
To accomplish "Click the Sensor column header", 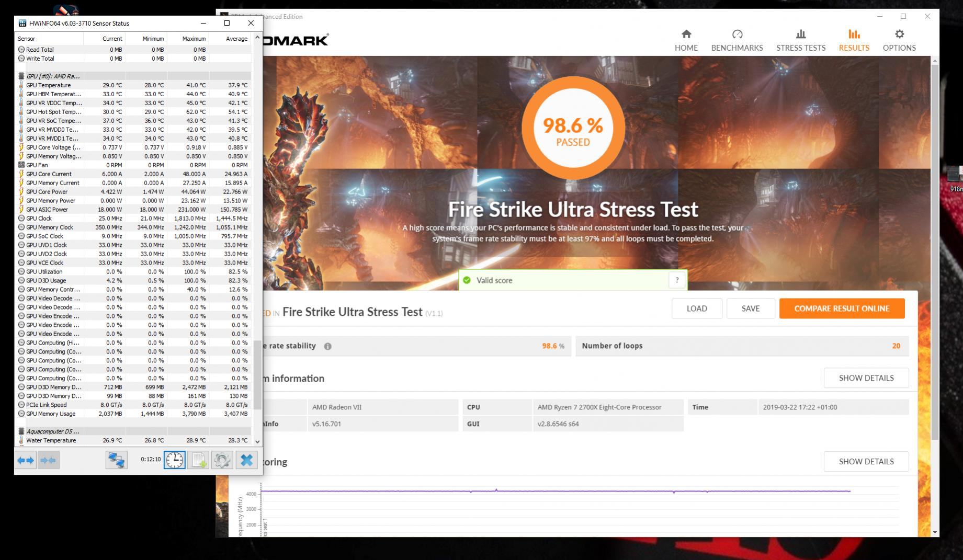I will pyautogui.click(x=49, y=39).
